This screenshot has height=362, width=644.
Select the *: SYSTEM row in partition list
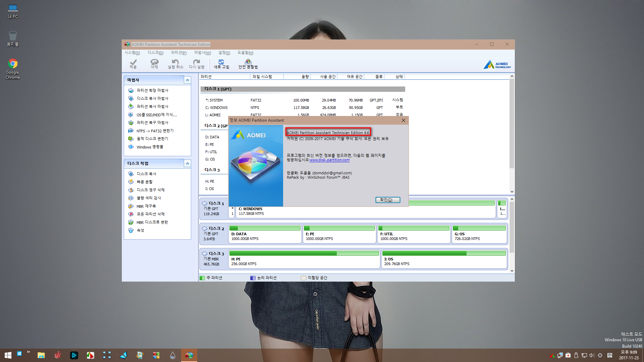[303, 100]
